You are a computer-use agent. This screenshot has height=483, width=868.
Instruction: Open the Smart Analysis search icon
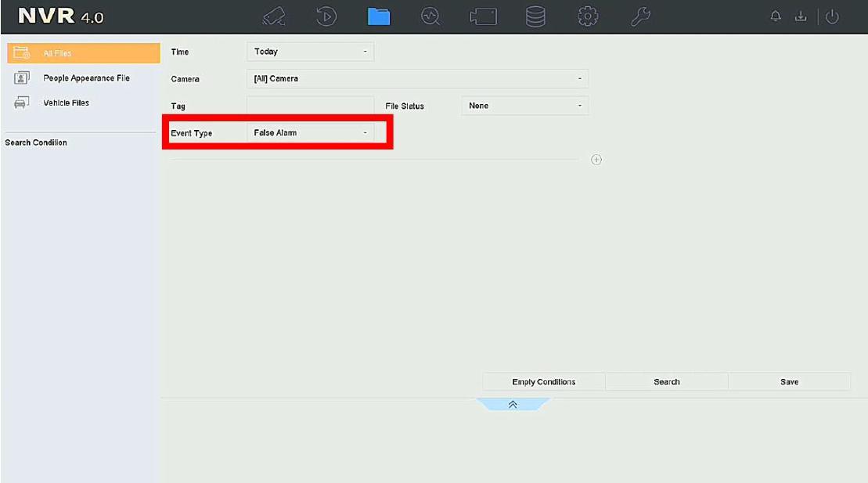(x=430, y=16)
